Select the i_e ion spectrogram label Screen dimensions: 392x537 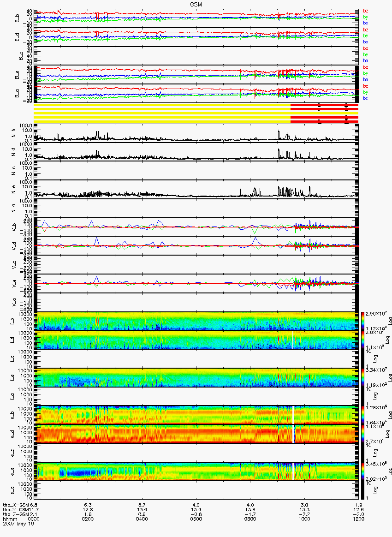[x=12, y=378]
